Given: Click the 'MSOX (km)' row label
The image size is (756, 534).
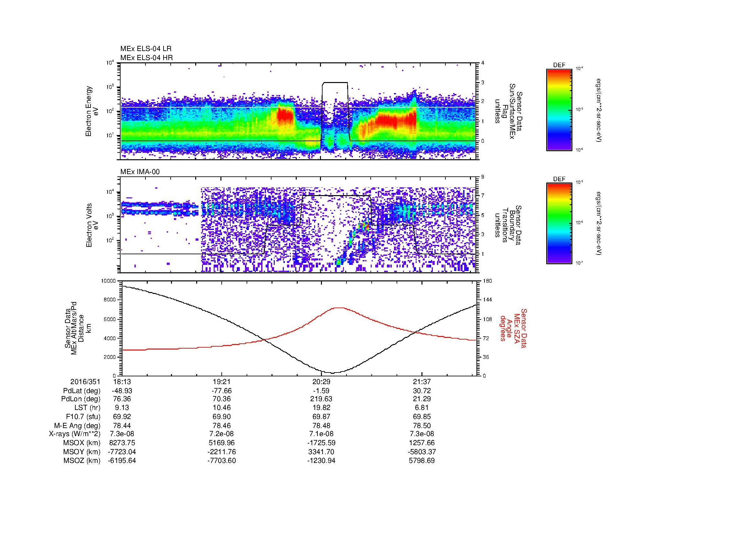Looking at the screenshot, I should [82, 443].
